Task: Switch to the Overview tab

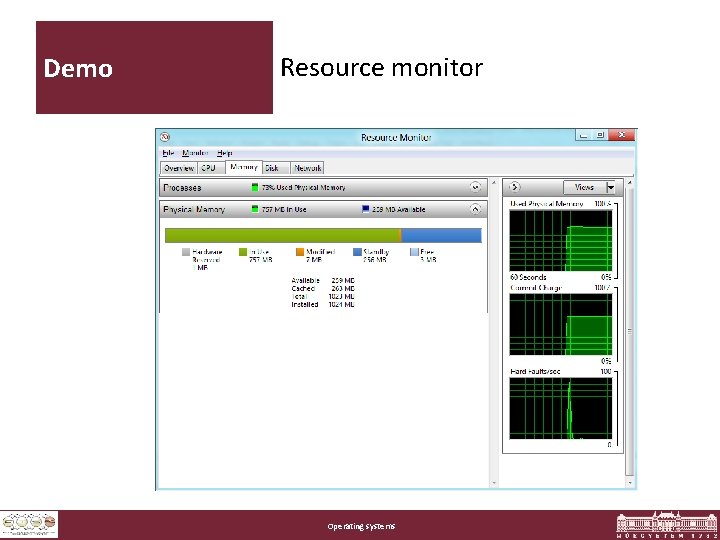Action: 179,168
